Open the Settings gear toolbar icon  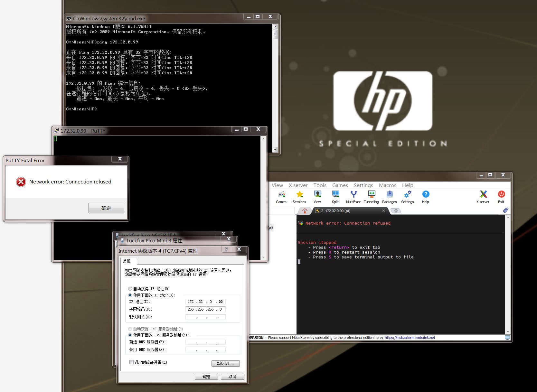[408, 197]
